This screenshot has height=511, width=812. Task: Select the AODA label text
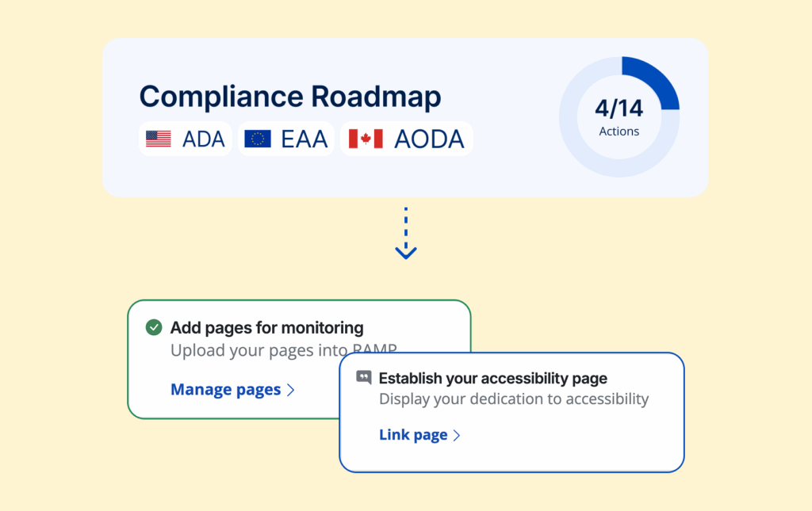(429, 139)
